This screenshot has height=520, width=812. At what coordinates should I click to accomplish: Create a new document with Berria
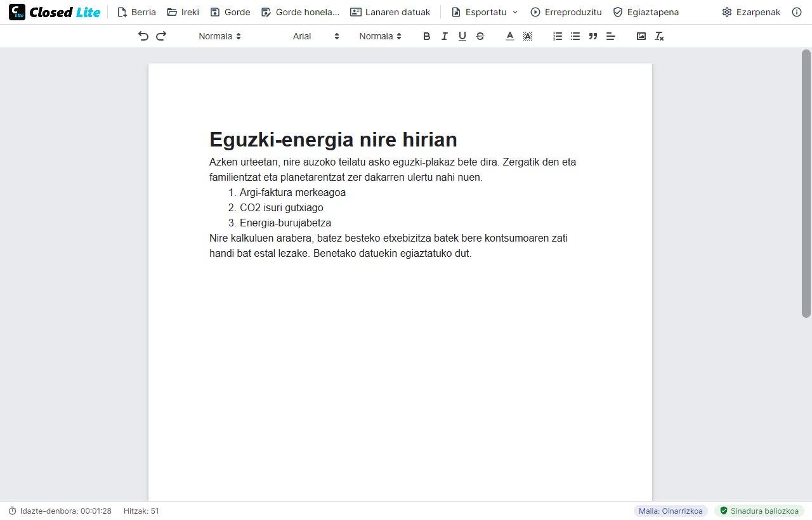[x=136, y=12]
